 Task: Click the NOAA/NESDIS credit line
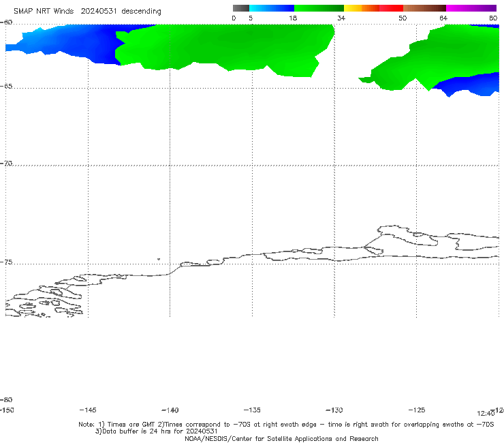tap(281, 438)
